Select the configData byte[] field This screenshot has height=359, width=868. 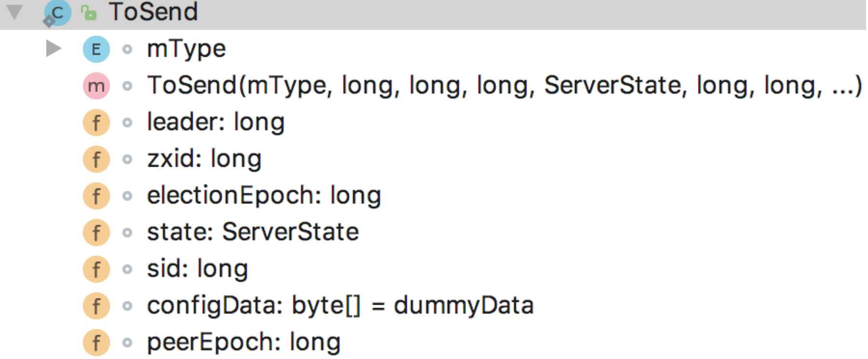coord(340,306)
